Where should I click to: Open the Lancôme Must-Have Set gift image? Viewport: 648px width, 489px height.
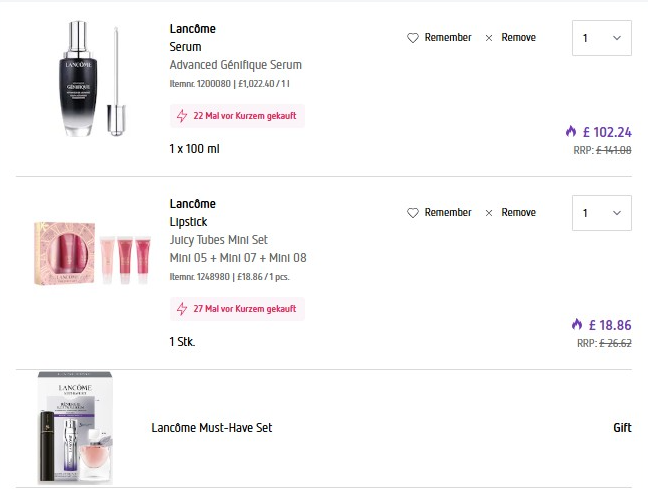pyautogui.click(x=82, y=428)
